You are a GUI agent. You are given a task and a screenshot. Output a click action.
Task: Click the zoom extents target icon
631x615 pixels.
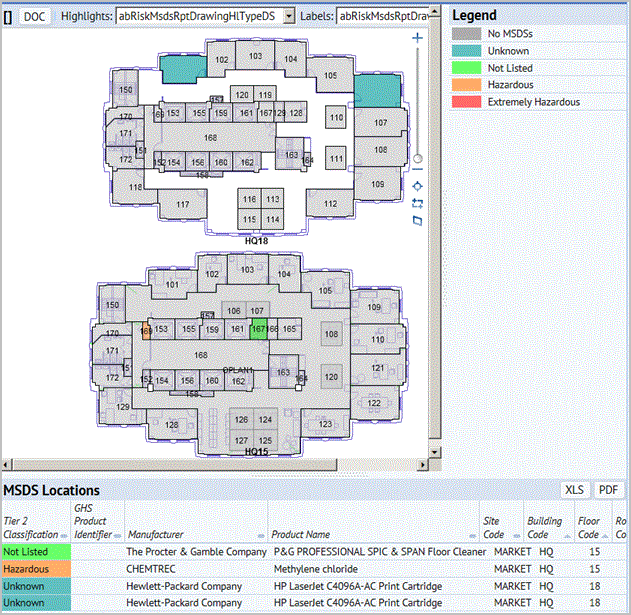(x=418, y=186)
